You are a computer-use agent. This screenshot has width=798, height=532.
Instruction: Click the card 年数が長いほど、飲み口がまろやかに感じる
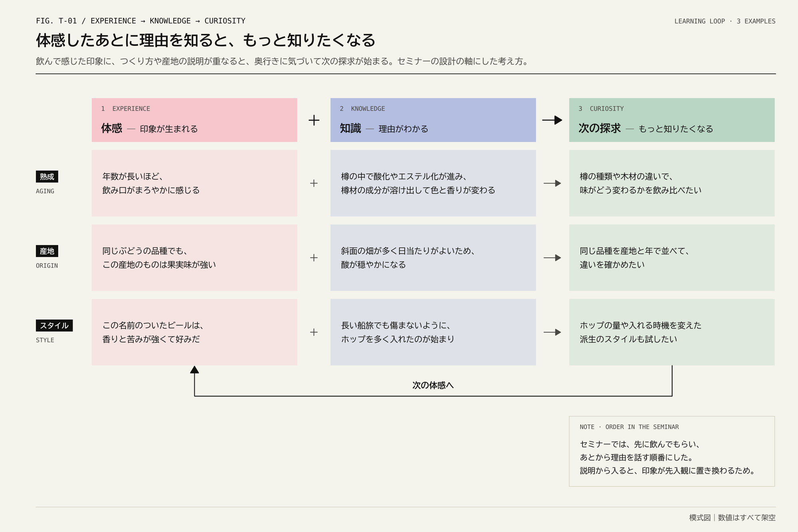click(194, 183)
